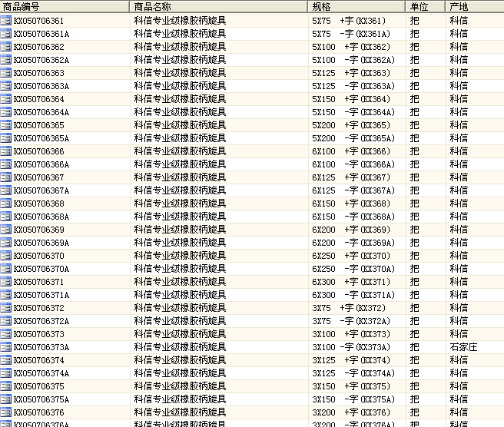The width and height of the screenshot is (504, 427).
Task: Click the row icon for KX050706371A
Action: [x=6, y=295]
